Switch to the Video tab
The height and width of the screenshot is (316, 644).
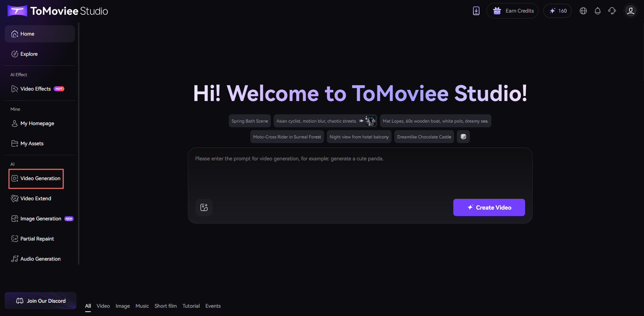point(103,306)
